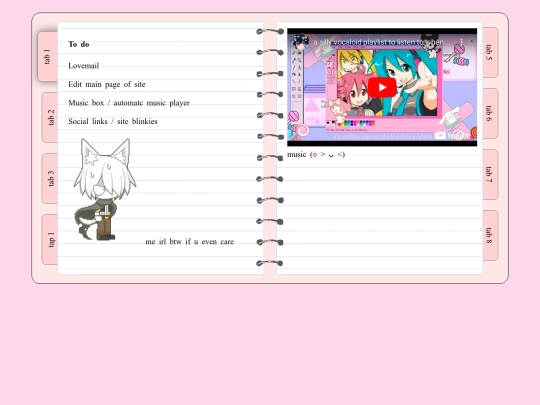Close the YouTube video overlay with the X icon
The height and width of the screenshot is (405, 540).
coord(472,41)
